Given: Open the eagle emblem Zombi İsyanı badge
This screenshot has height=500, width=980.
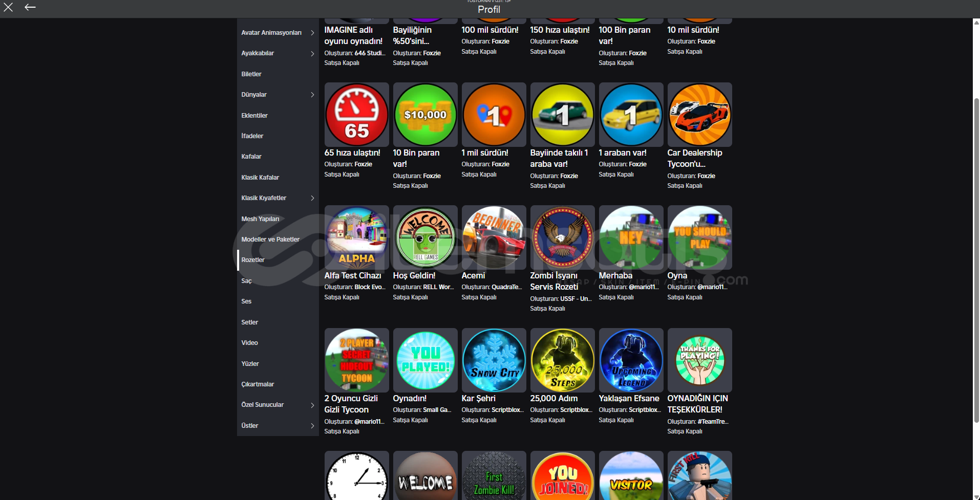Looking at the screenshot, I should 563,237.
